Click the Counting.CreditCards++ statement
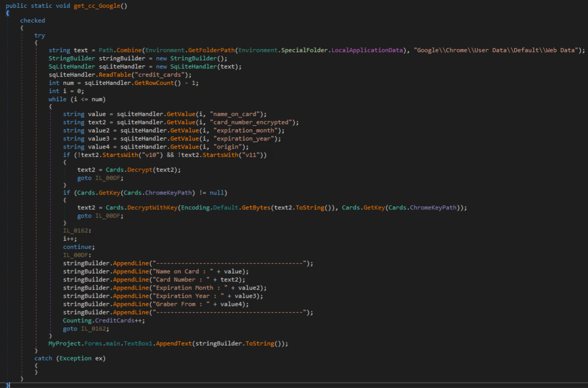Screen dimensions: 588x388 coord(104,321)
